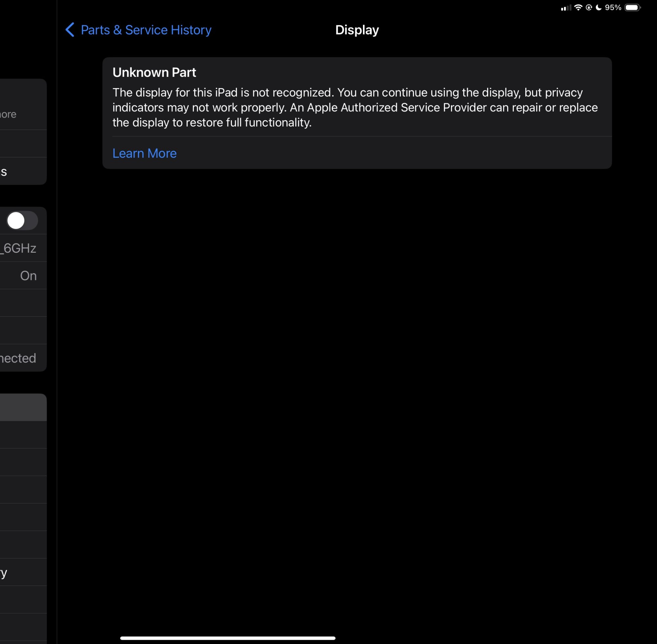The height and width of the screenshot is (644, 657).
Task: Open the Learn More link
Action: pyautogui.click(x=145, y=153)
